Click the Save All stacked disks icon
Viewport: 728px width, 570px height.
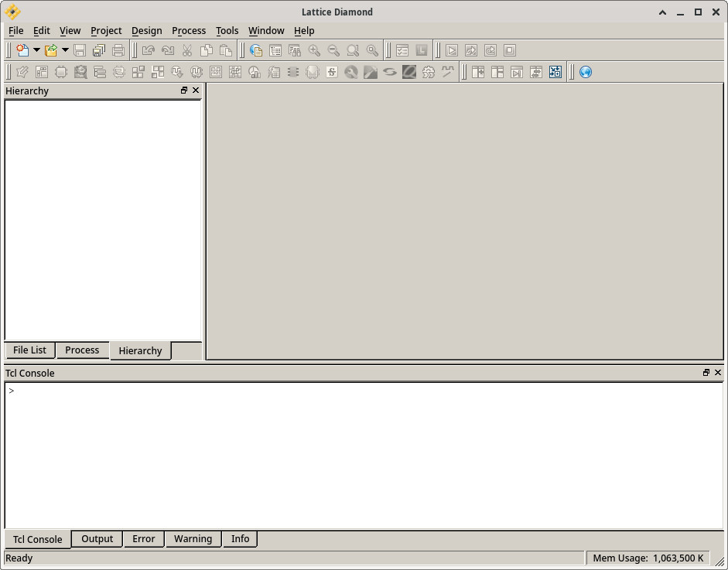(x=99, y=50)
